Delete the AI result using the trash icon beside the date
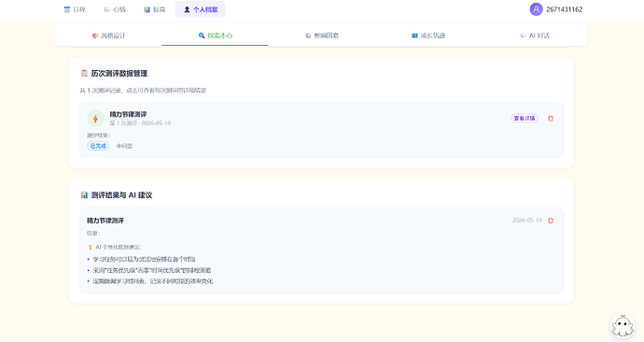644x342 pixels. 551,221
